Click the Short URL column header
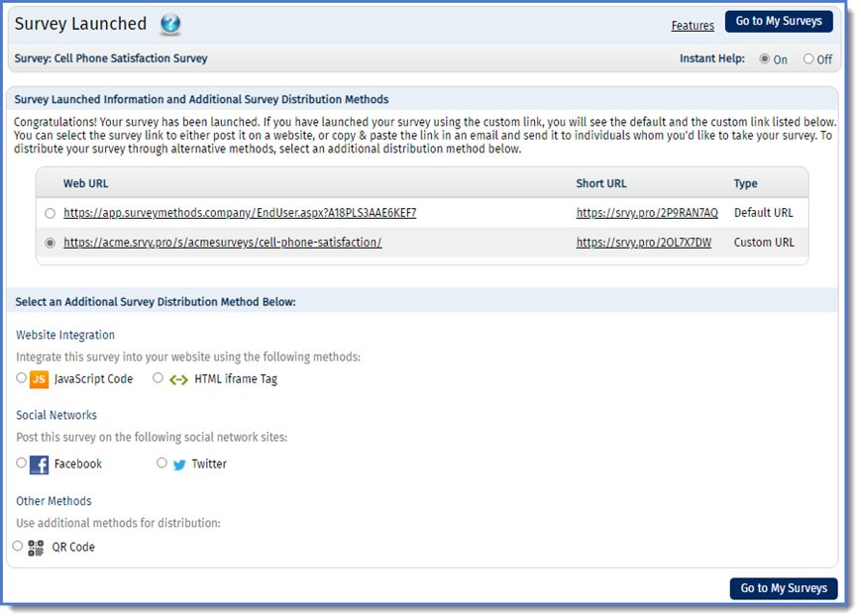Screen dimensions: 857x616 [601, 183]
